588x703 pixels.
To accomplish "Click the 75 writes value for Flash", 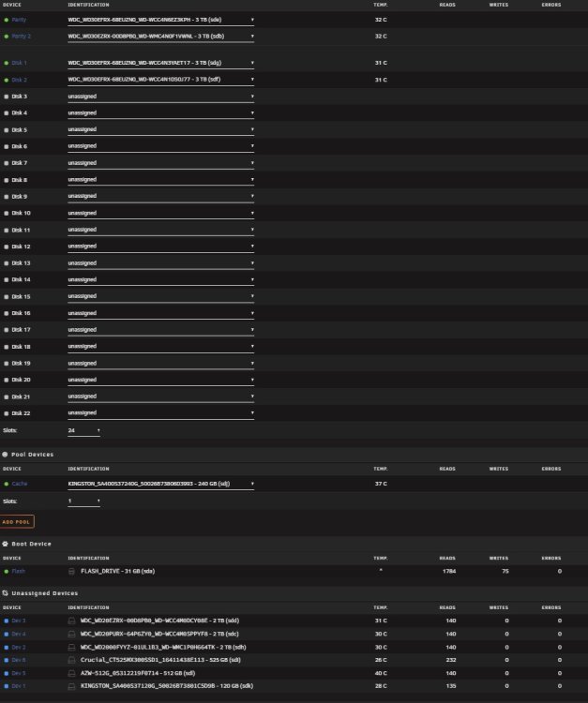I will (505, 571).
